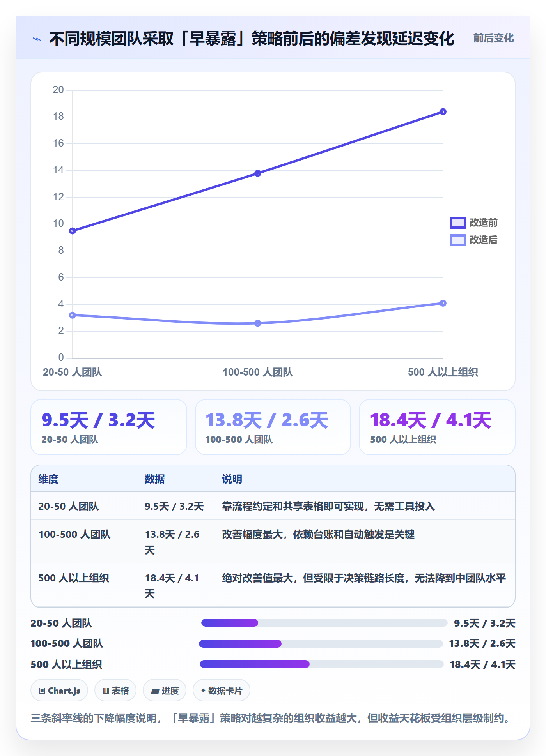Click the 数据 column header
The height and width of the screenshot is (756, 546).
click(x=155, y=479)
